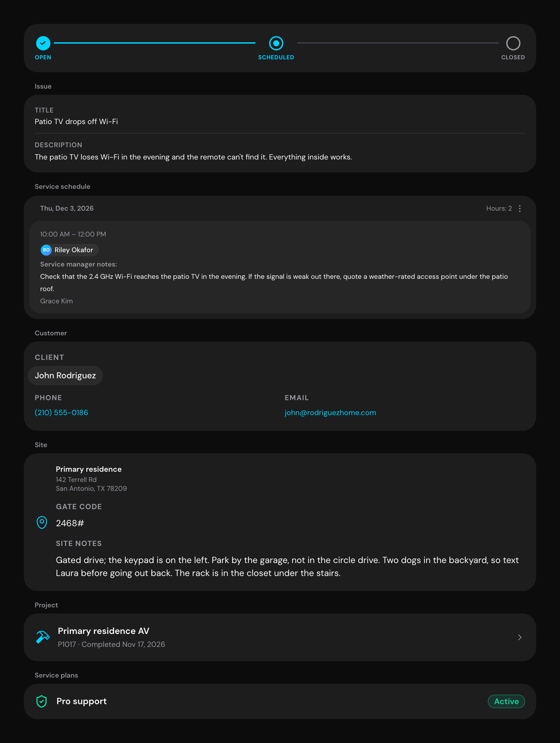Click the progress line between Open and Scheduled
The width and height of the screenshot is (560, 743).
(155, 43)
